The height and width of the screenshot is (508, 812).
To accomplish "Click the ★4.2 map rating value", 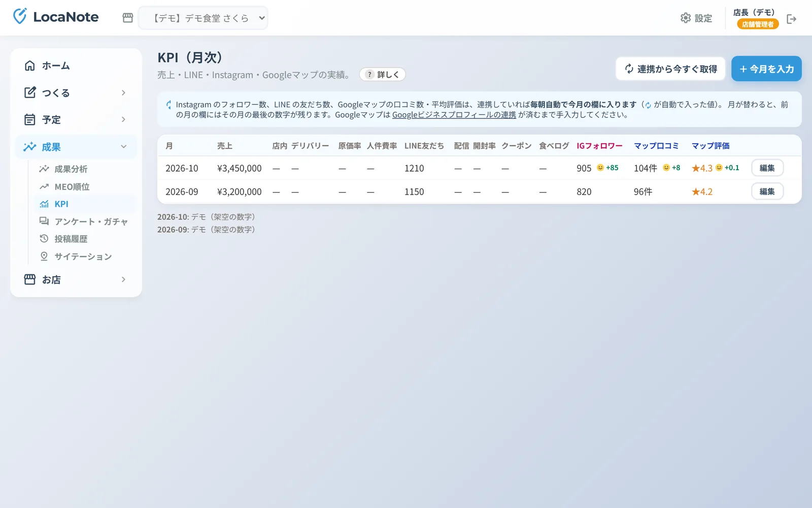I will point(702,192).
